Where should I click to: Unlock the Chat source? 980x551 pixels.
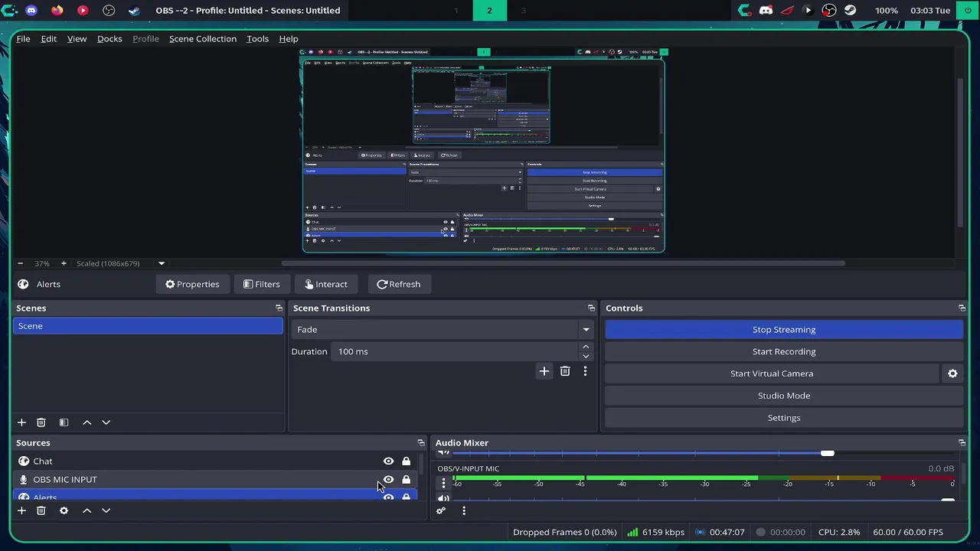406,461
